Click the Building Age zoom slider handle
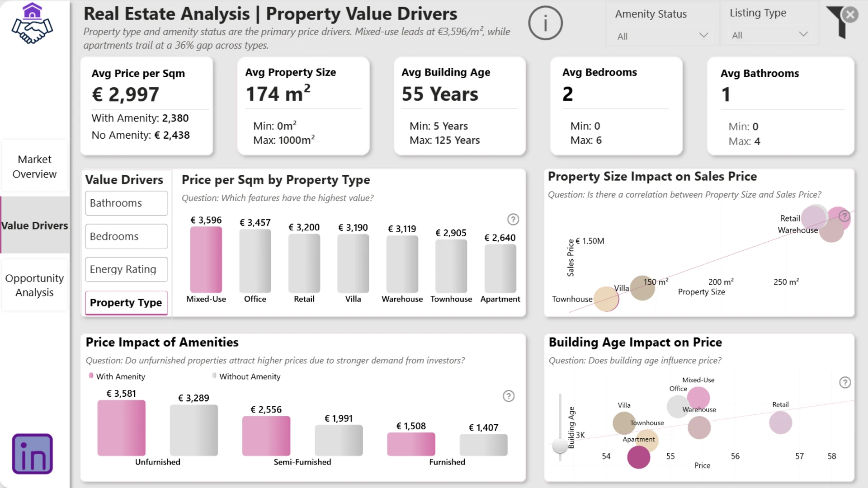 (560, 446)
